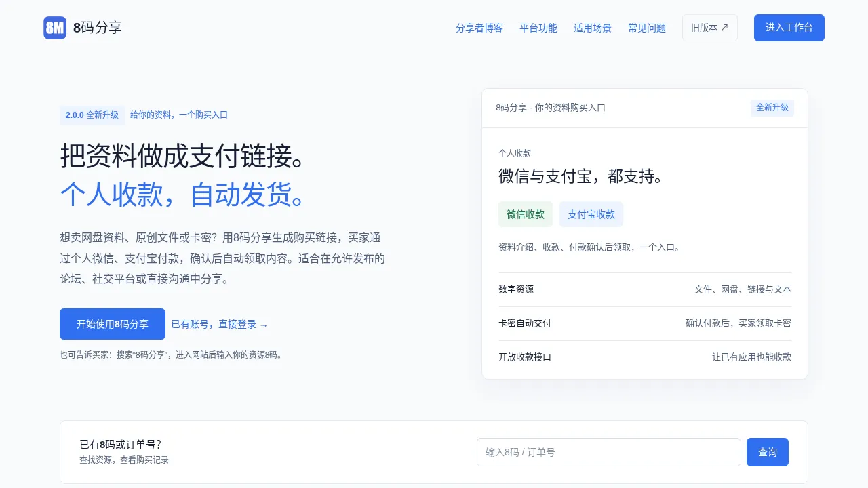
Task: Click 确认付款后，买家领取卡密 text
Action: click(738, 323)
